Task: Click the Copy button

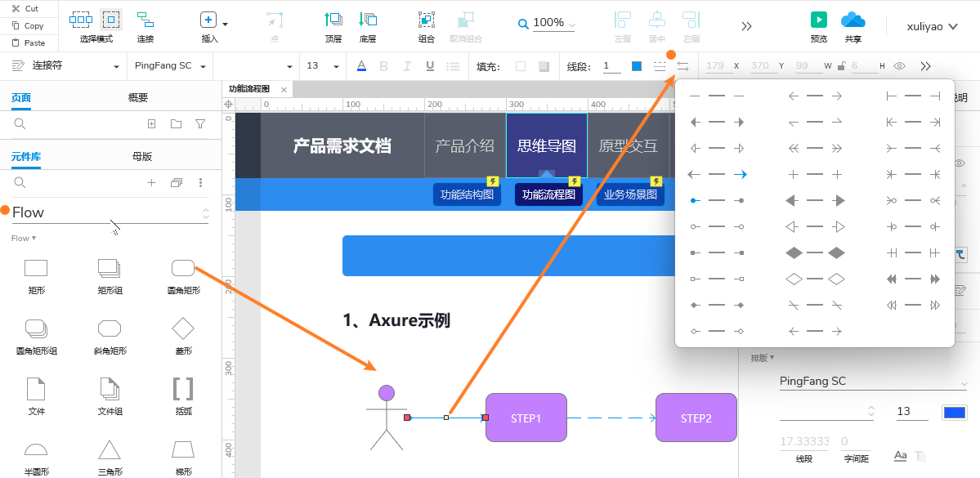Action: click(x=28, y=25)
